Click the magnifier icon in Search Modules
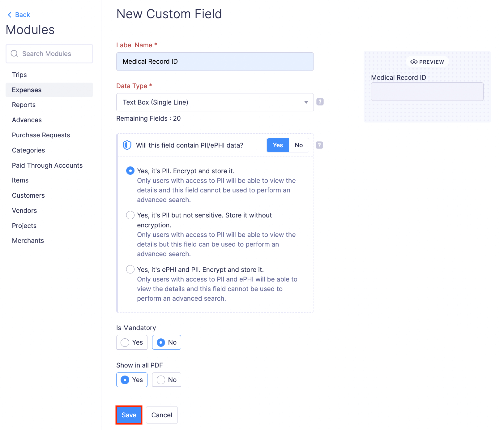The width and height of the screenshot is (504, 430). tap(14, 54)
